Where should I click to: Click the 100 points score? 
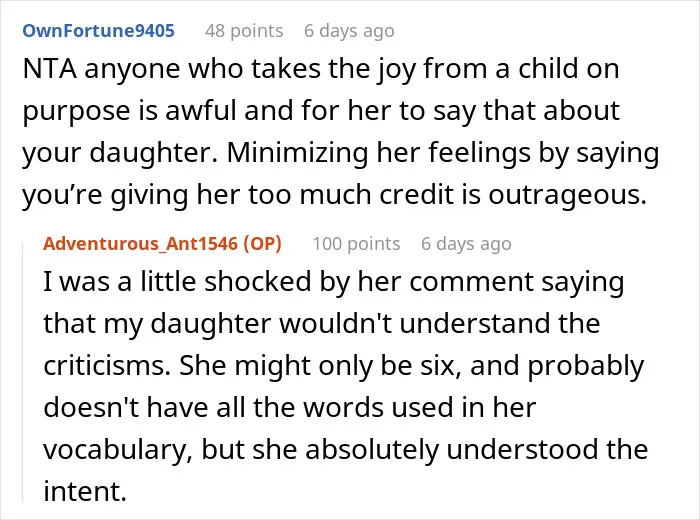point(356,244)
